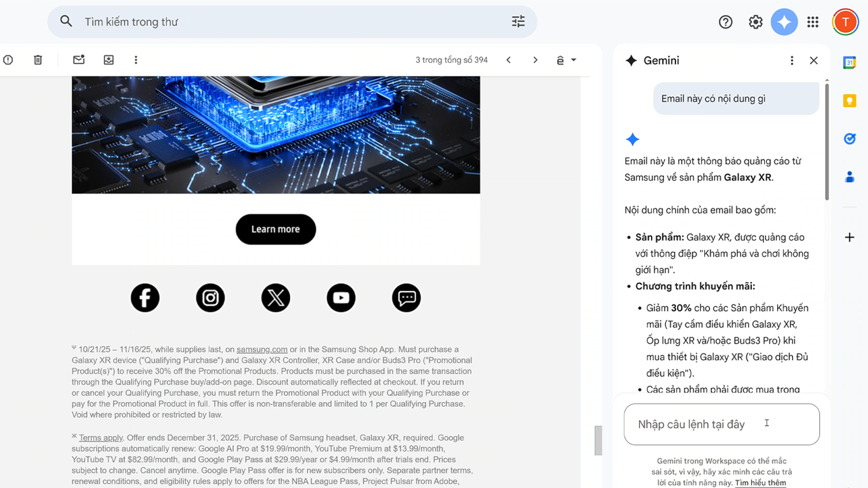Open the YouTube social icon
The width and height of the screenshot is (868, 488).
click(x=341, y=298)
